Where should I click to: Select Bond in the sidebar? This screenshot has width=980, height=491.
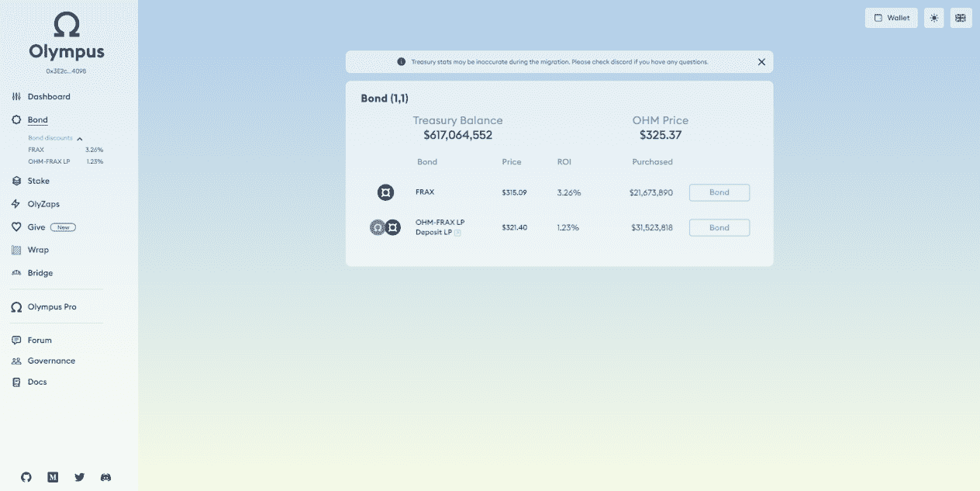point(37,120)
